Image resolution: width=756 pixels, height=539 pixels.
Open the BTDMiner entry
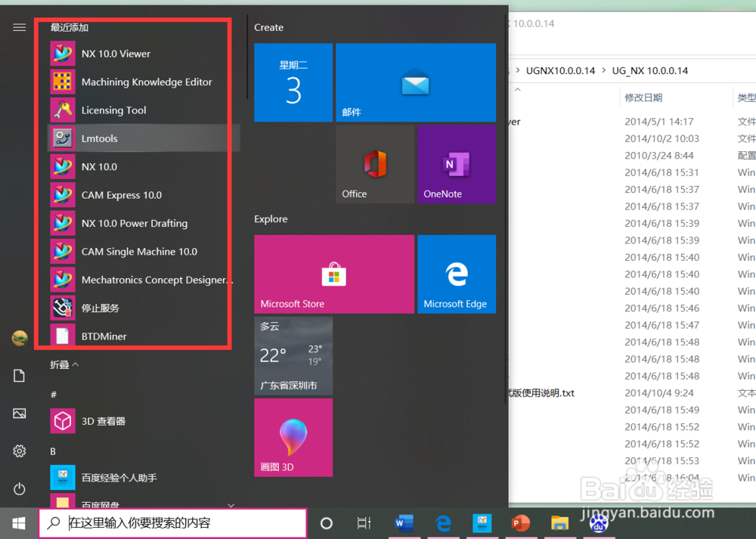tap(144, 336)
